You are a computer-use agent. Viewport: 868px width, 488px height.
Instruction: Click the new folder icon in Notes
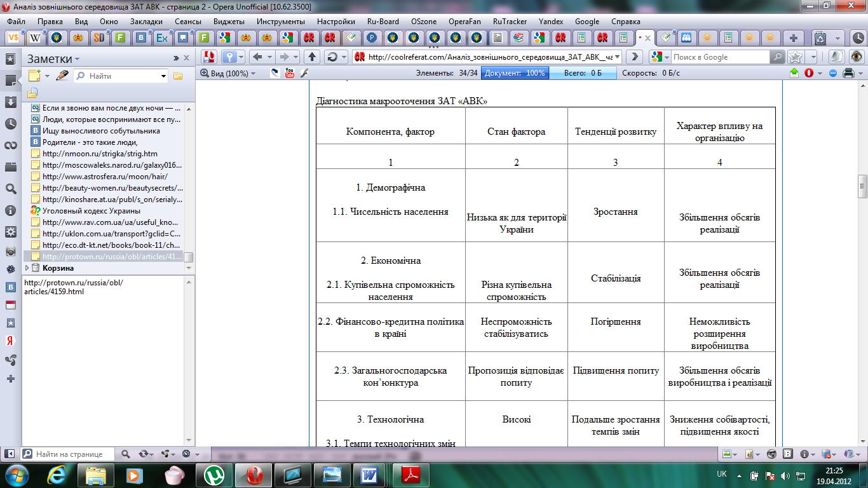click(x=178, y=76)
